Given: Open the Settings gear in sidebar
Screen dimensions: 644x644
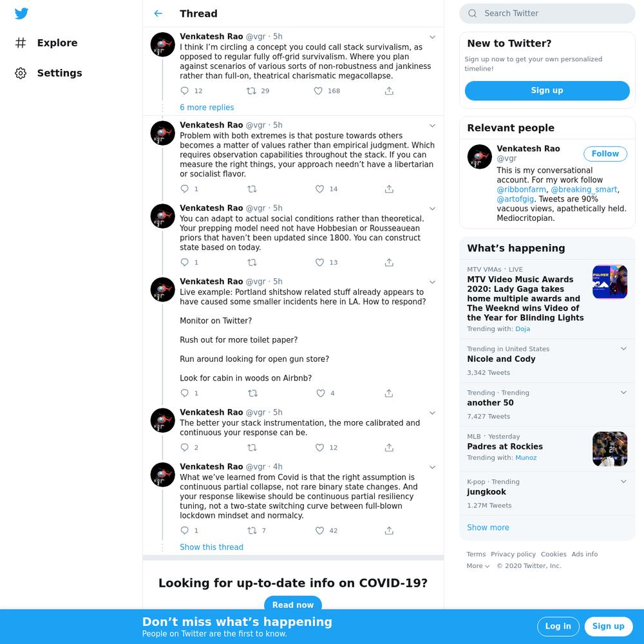Looking at the screenshot, I should (x=21, y=73).
